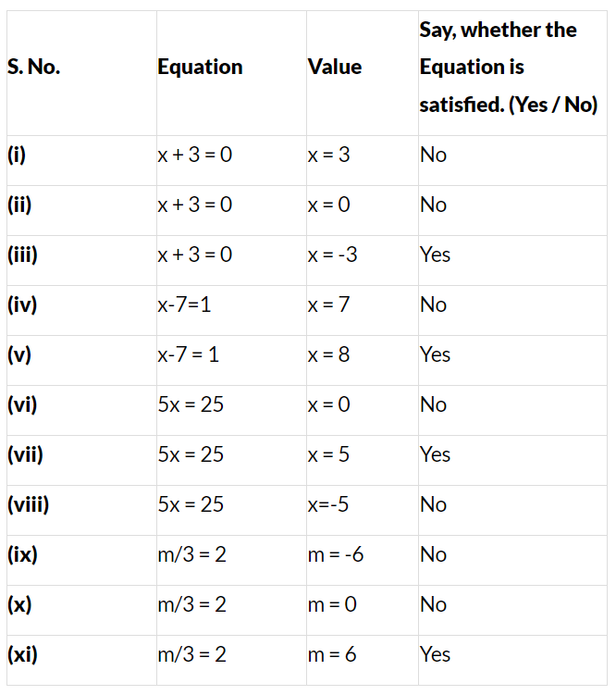
Task: Click the 'x = 7' value cell
Action: [329, 304]
